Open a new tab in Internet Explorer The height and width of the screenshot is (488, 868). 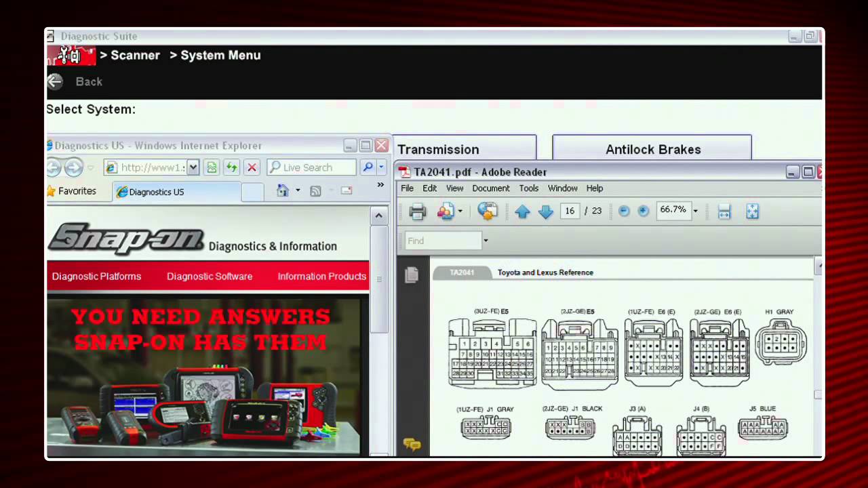pyautogui.click(x=252, y=192)
